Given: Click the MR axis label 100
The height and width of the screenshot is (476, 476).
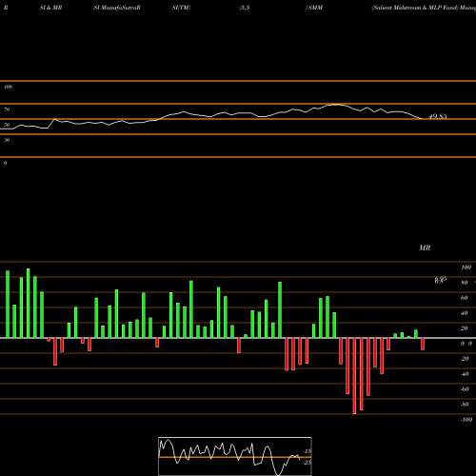Looking at the screenshot, I should pos(466,268).
